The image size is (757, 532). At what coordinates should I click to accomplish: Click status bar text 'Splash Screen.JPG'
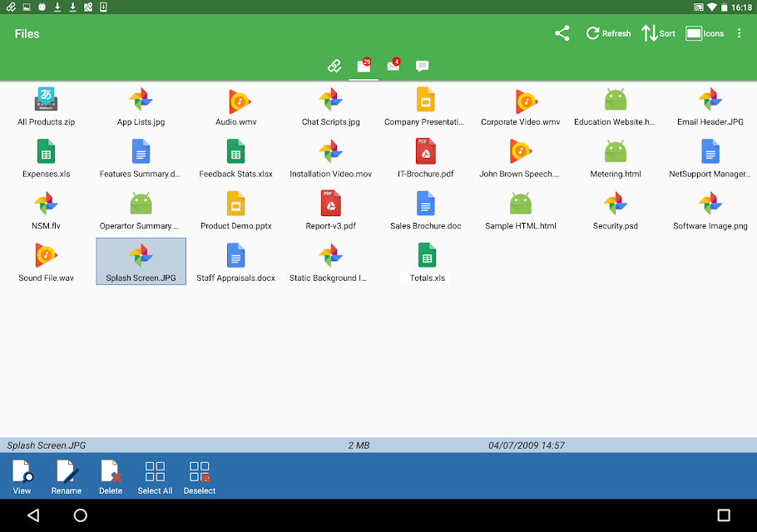click(x=47, y=446)
